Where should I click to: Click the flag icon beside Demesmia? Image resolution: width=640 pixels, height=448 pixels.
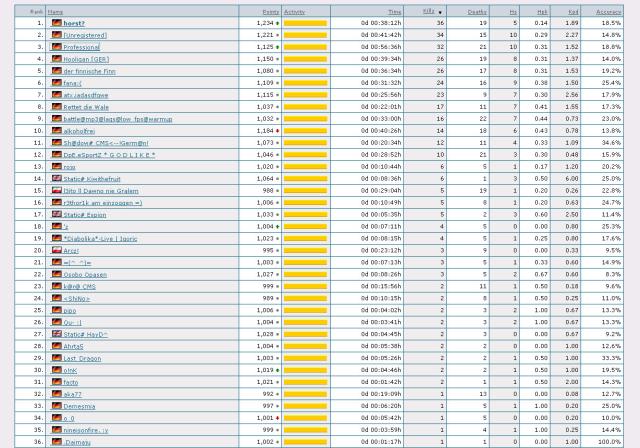click(x=57, y=406)
